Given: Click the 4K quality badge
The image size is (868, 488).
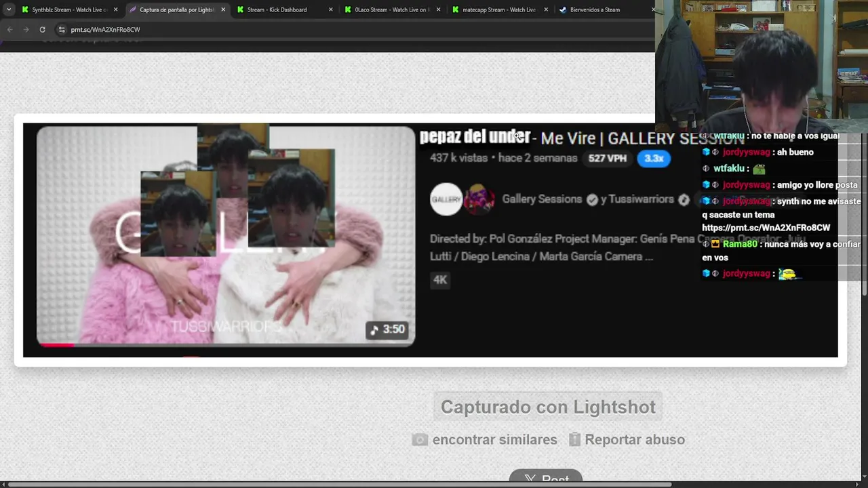Looking at the screenshot, I should point(440,280).
